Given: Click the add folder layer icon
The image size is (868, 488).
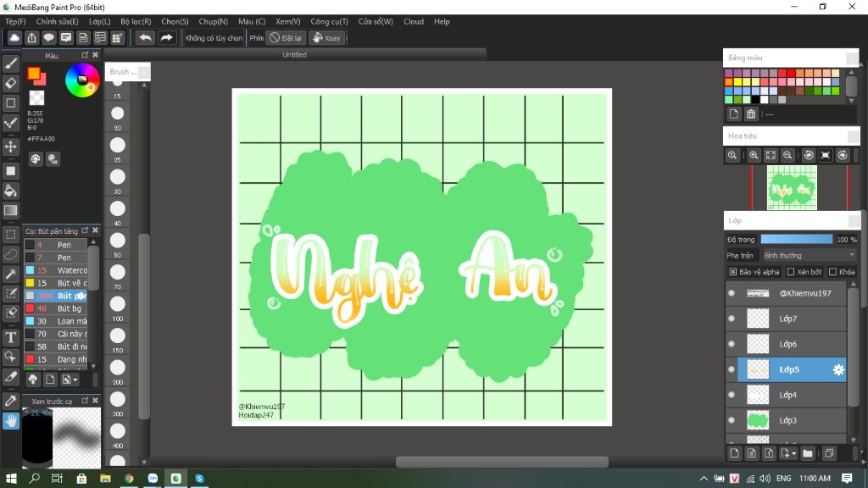Looking at the screenshot, I should (x=808, y=453).
